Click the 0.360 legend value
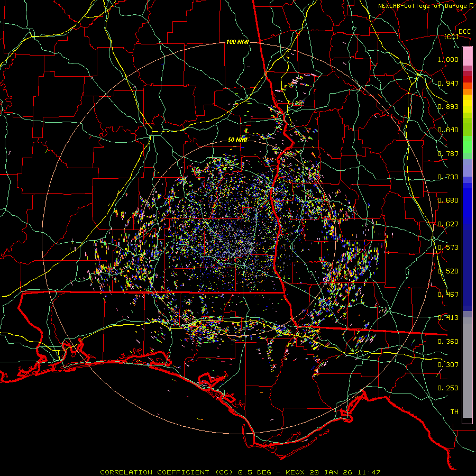Screen dimensions: 476x476 (448, 342)
